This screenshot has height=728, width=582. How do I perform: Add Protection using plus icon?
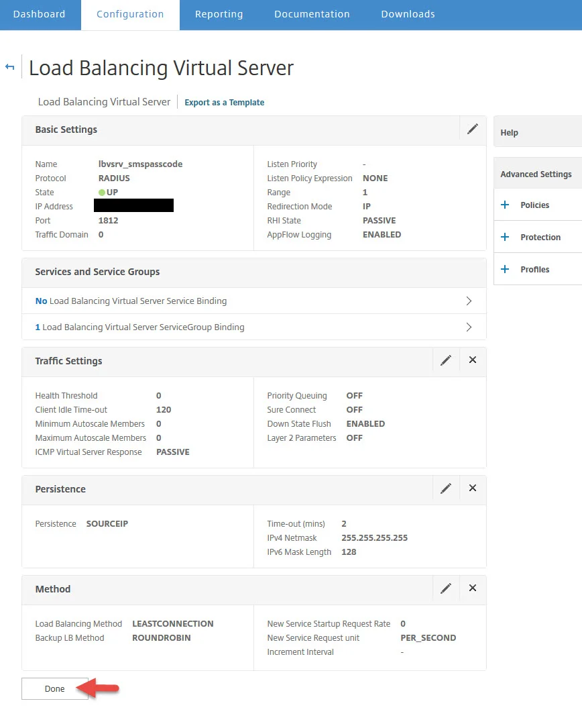505,237
